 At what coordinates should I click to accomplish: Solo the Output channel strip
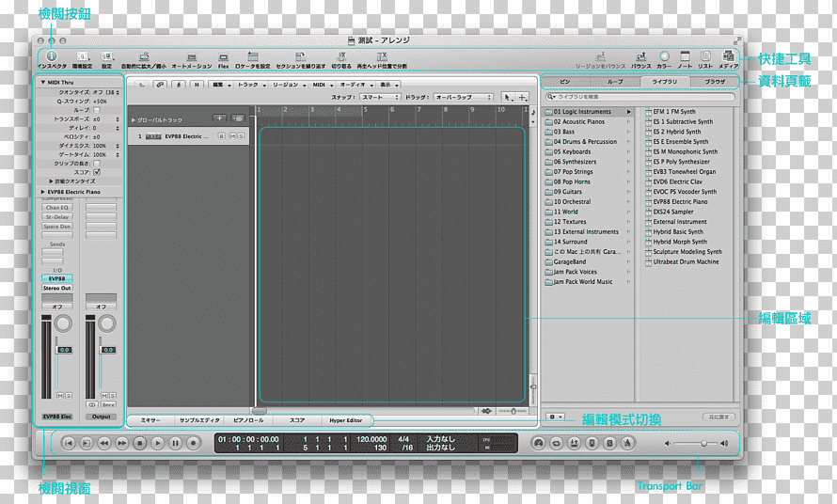113,396
